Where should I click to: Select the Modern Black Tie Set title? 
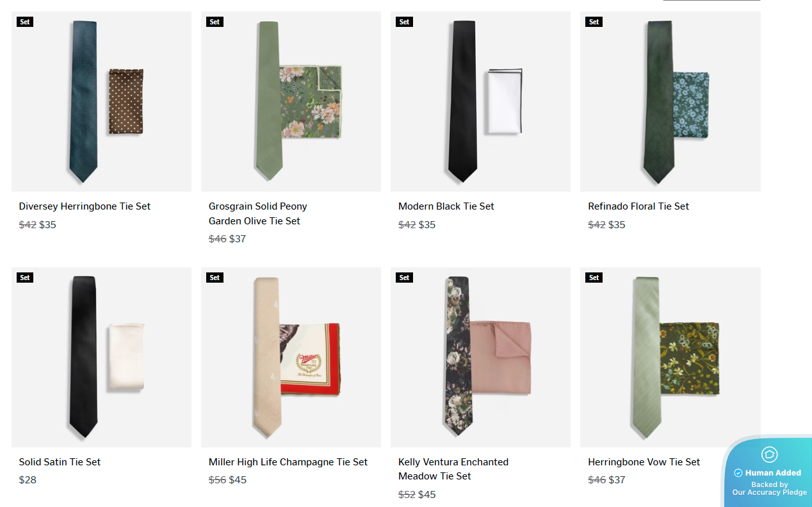tap(446, 206)
